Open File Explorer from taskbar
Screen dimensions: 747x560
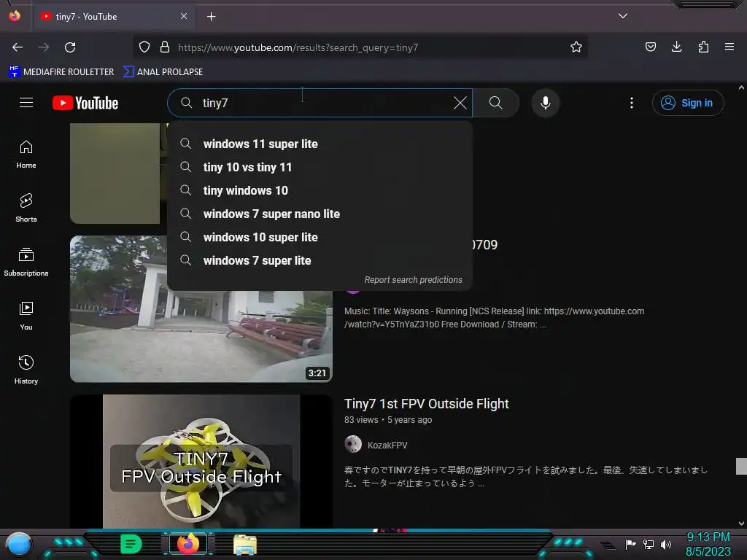[x=245, y=544]
